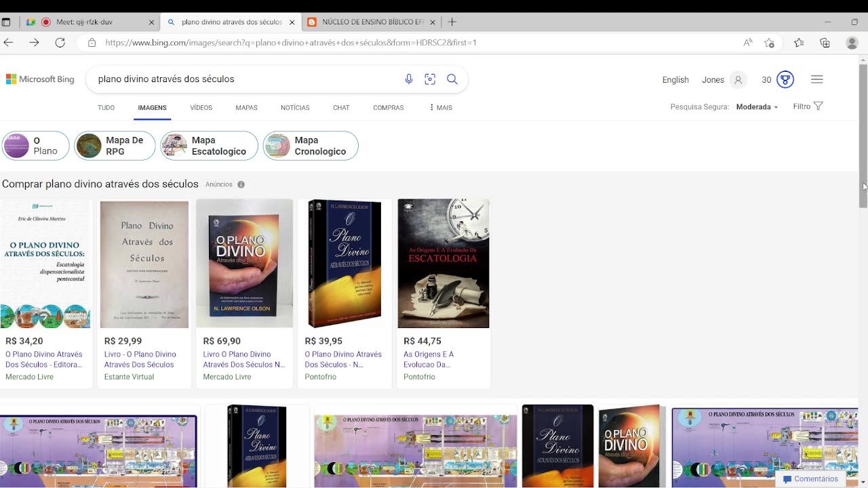
Task: Open the leftmost purple chart image result
Action: point(98,451)
